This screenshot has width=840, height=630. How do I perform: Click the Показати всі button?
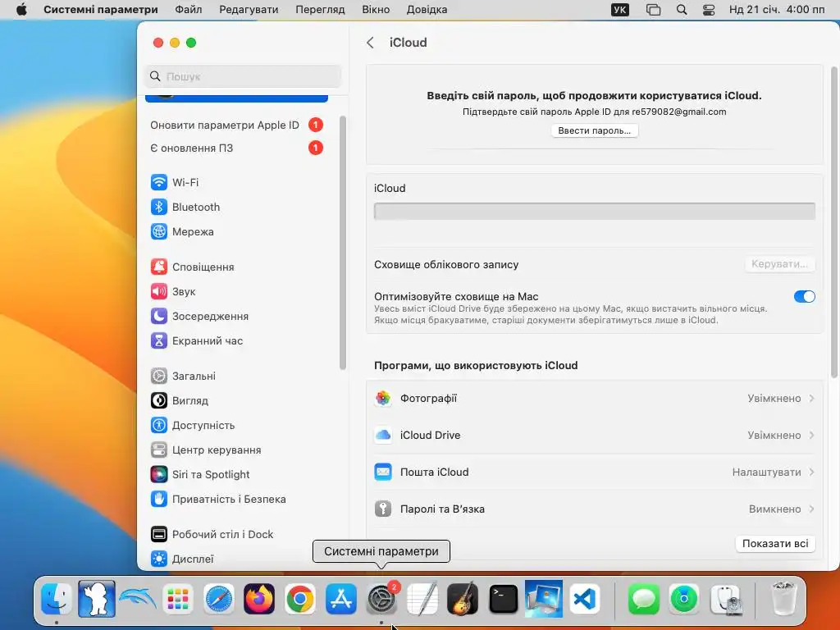tap(775, 543)
